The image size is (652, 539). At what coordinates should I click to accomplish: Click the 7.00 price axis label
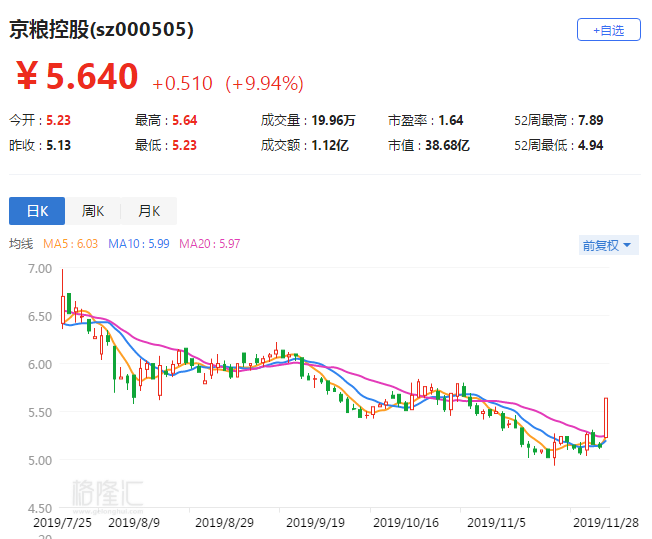(x=40, y=269)
